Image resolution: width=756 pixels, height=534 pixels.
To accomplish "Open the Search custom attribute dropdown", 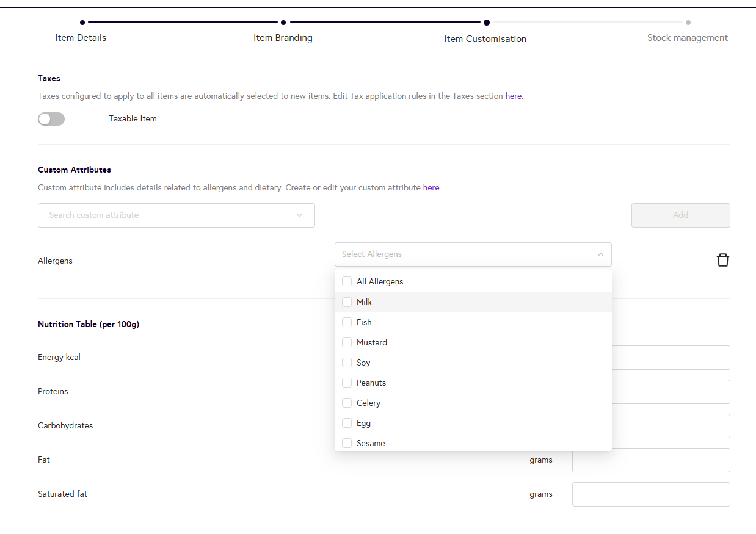I will [176, 215].
